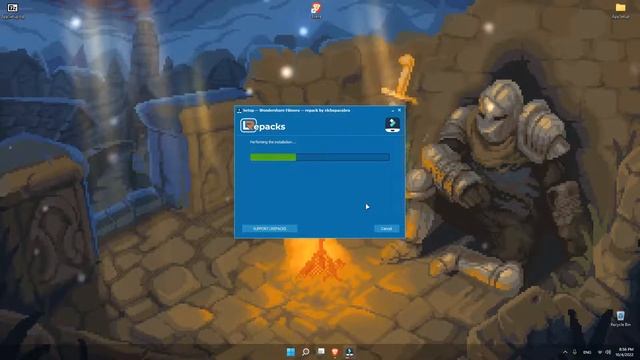Click the setup icon in the installer title bar
The height and width of the screenshot is (360, 640).
point(239,110)
